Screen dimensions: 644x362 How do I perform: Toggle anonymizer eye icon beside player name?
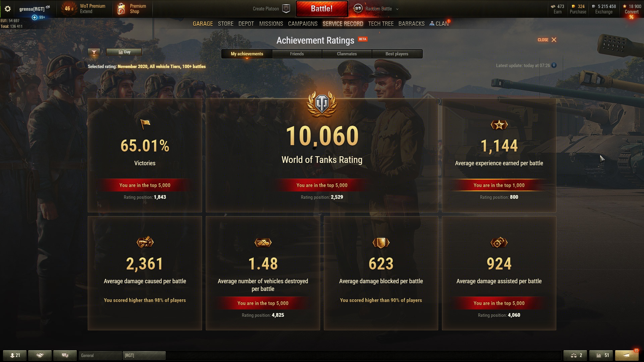(x=48, y=7)
